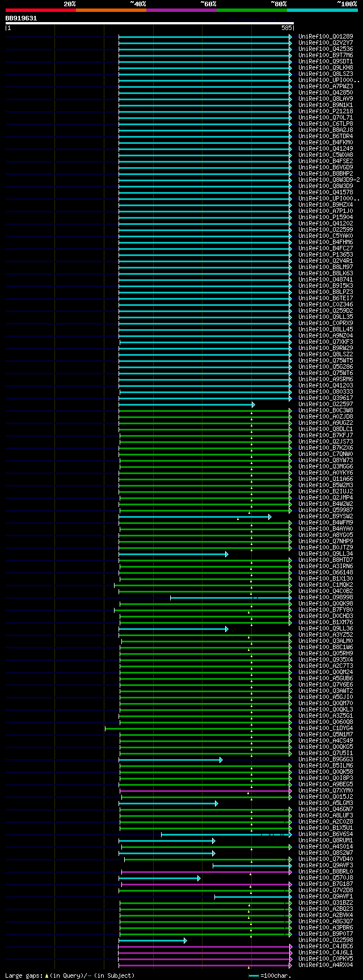Click the white query ruler bar under BB919631

150,23
